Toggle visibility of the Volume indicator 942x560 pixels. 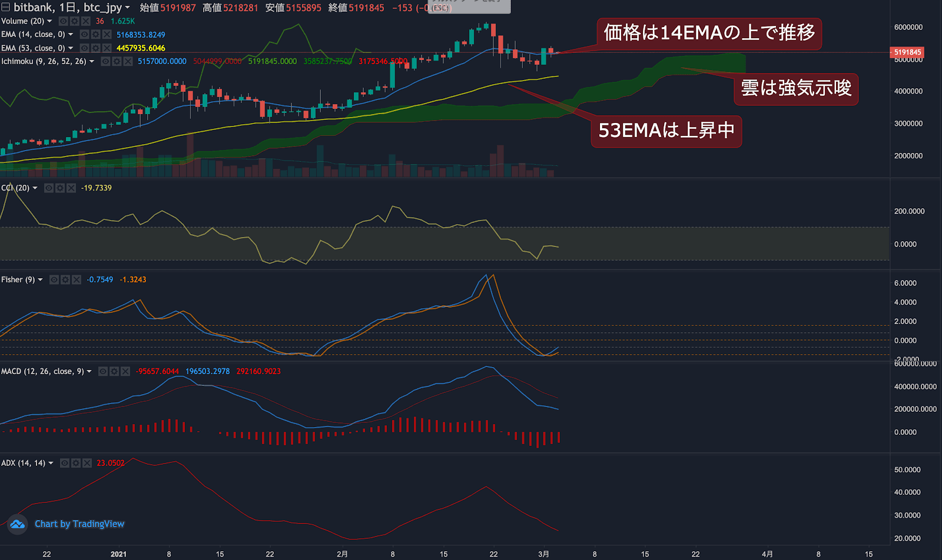[63, 21]
